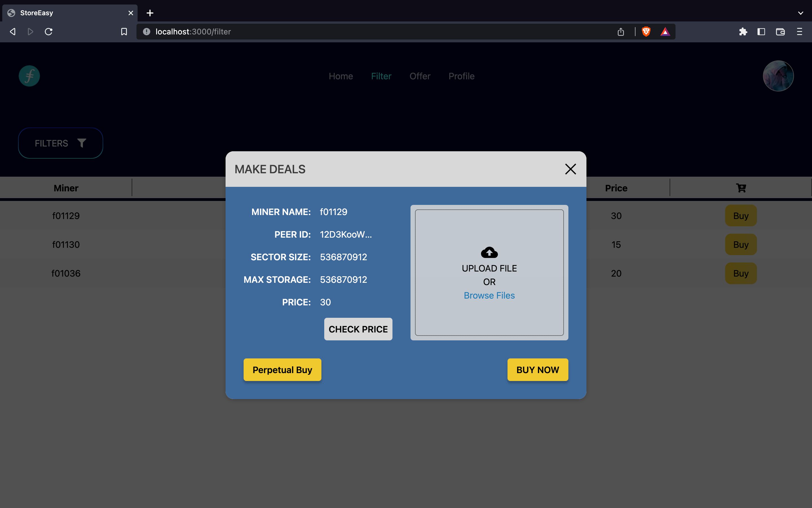The image size is (812, 508).
Task: Open Brave Shields icon
Action: 646,32
